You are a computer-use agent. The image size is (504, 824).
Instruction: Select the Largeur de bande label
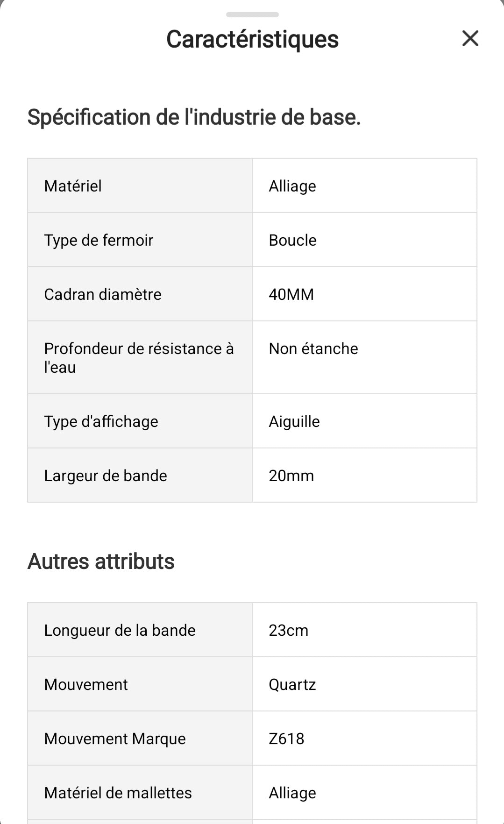(x=106, y=476)
